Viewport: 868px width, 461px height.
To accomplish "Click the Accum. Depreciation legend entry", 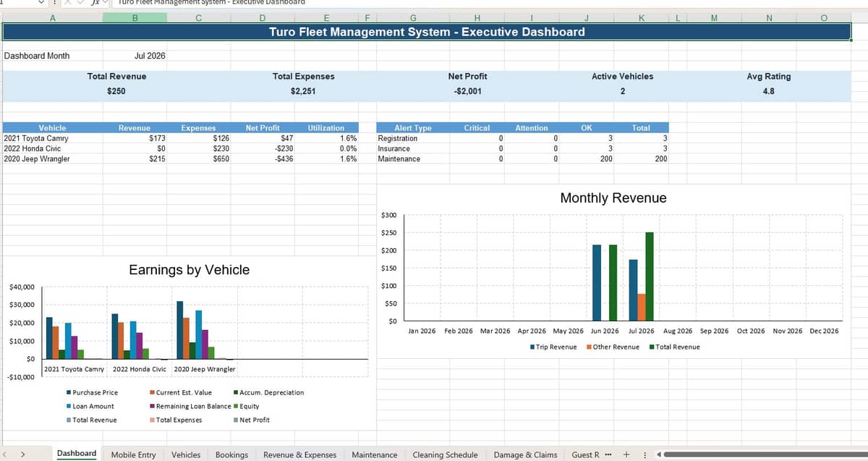I will click(268, 392).
